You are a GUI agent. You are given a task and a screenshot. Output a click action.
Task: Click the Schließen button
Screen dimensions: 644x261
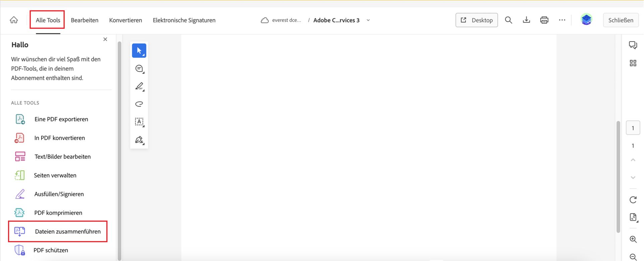621,20
